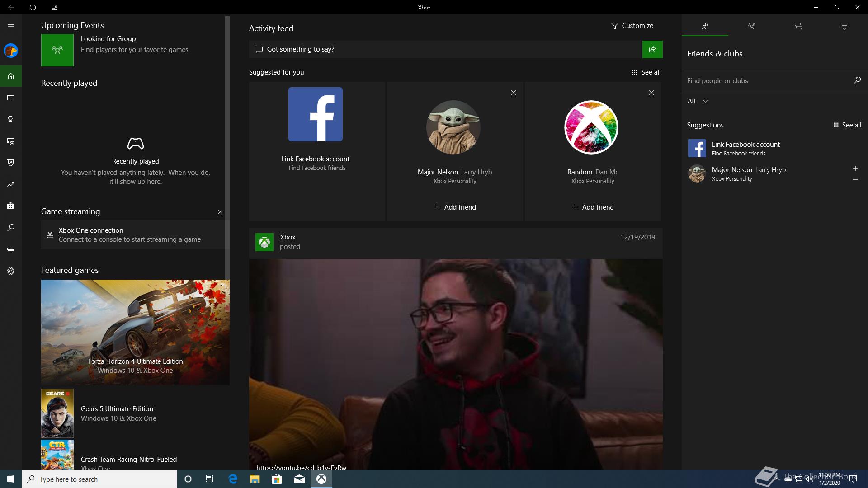
Task: Open the Connection console icon in sidebar
Action: point(11,249)
